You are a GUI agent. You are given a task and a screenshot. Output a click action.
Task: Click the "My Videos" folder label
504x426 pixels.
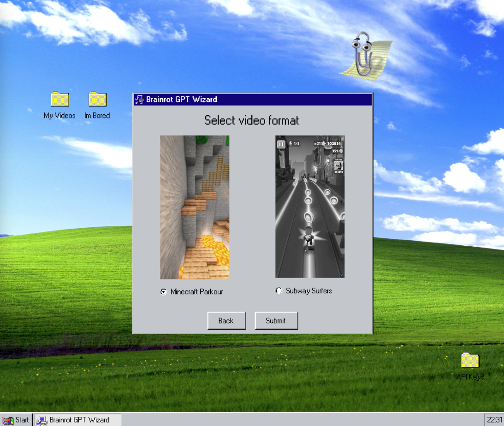59,116
